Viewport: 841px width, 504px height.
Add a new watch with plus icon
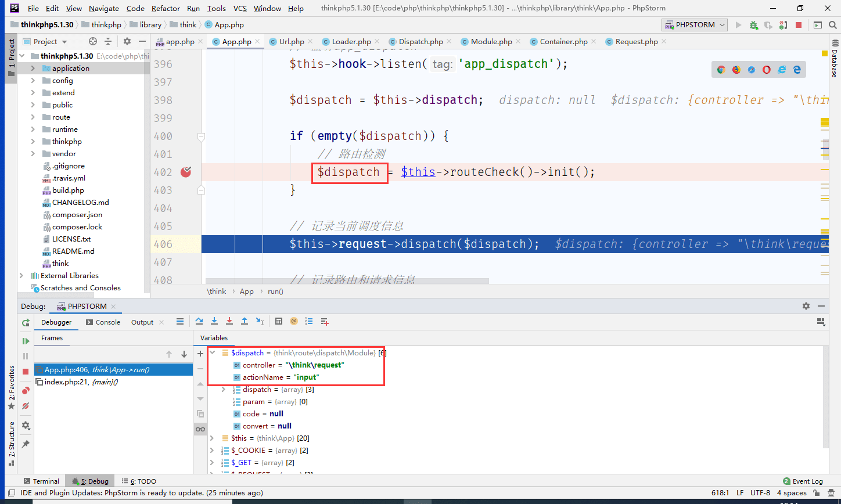pos(200,354)
